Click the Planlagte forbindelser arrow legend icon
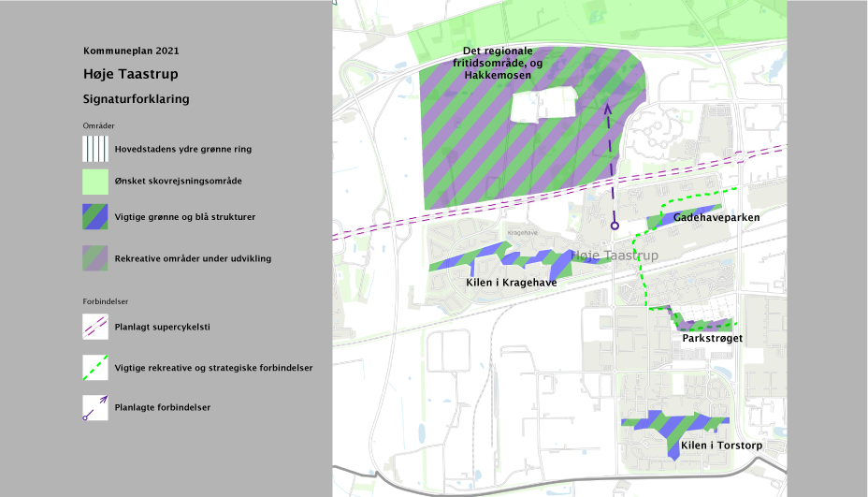Viewport: 868px width, 497px height. [95, 407]
